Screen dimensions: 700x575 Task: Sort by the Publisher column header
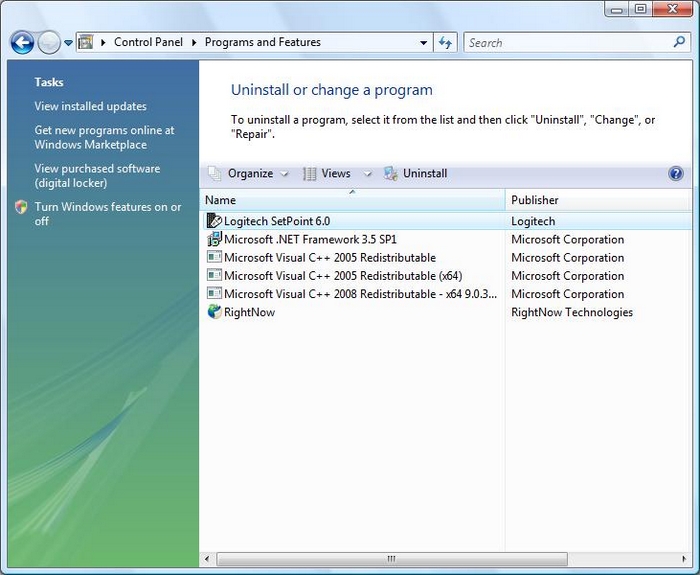pyautogui.click(x=598, y=200)
